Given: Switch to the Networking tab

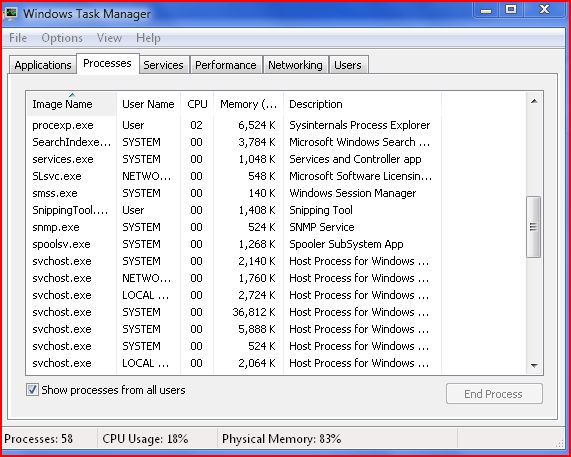Looking at the screenshot, I should pos(295,65).
